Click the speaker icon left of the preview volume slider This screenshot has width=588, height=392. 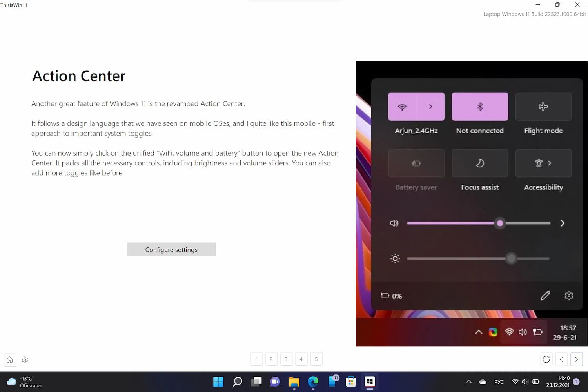(x=394, y=223)
